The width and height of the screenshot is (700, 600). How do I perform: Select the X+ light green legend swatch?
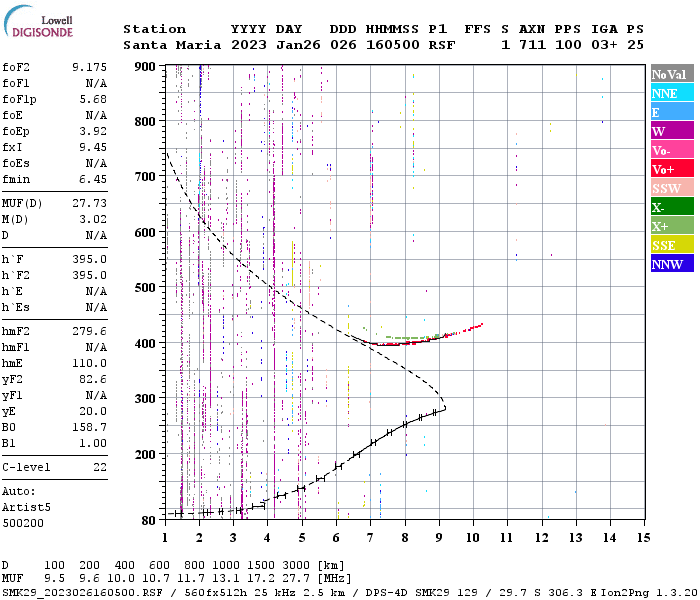(672, 225)
